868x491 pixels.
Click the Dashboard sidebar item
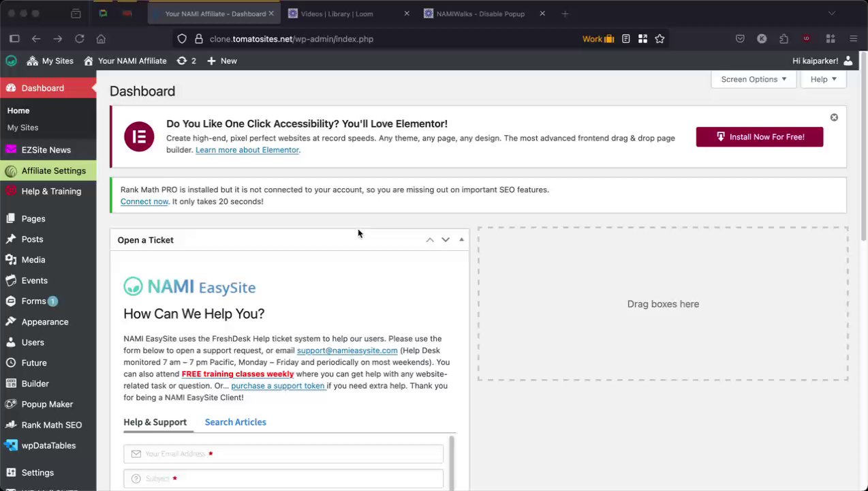48,88
